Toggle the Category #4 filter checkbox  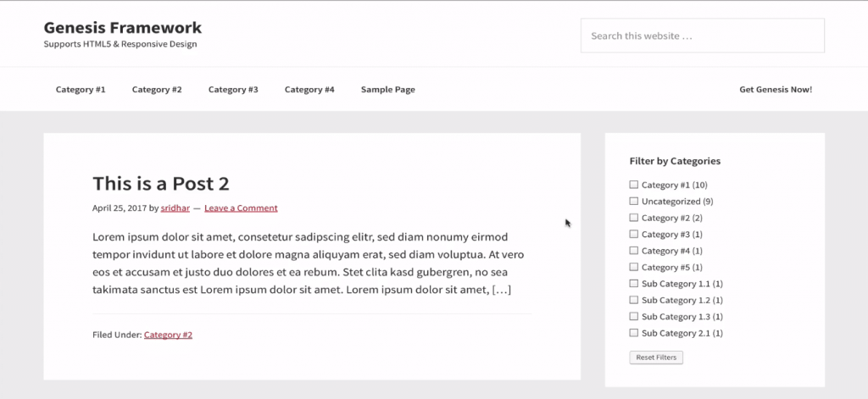coord(633,251)
